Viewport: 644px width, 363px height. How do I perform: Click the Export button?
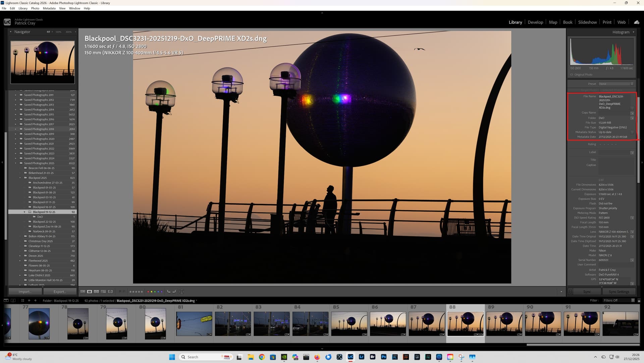(60, 291)
